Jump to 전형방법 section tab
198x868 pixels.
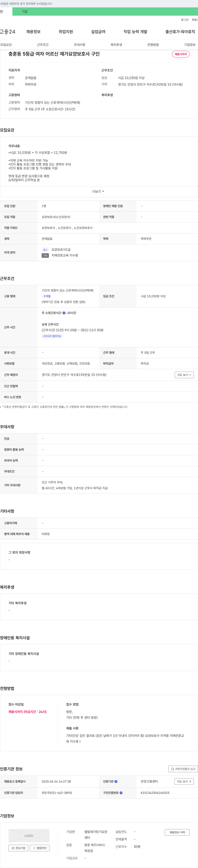[153, 45]
